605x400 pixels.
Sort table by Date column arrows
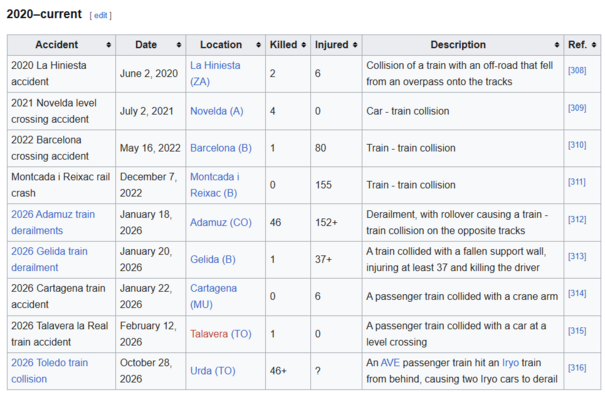click(x=179, y=45)
